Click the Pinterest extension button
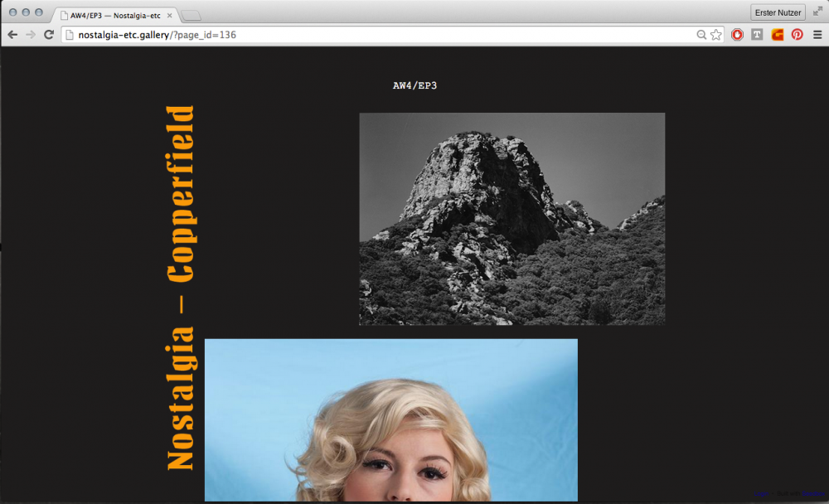829x504 pixels. (x=797, y=35)
